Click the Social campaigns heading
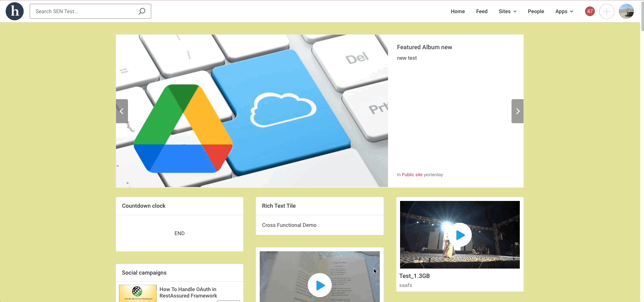 144,273
